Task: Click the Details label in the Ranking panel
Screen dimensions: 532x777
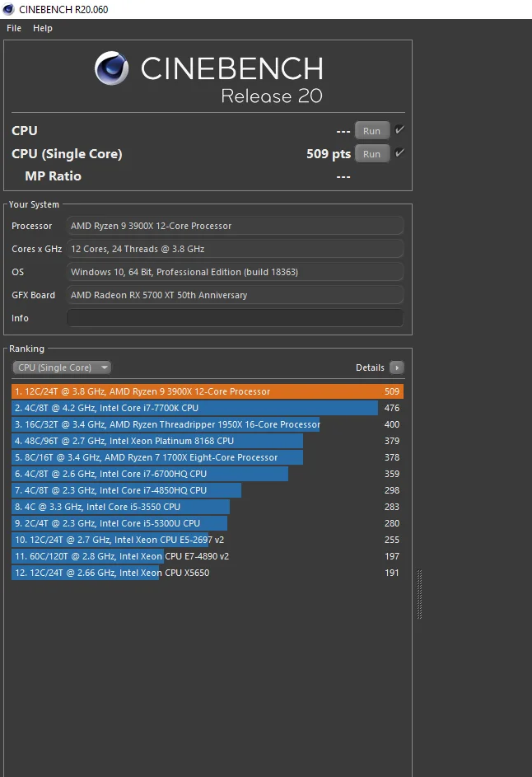Action: (x=370, y=367)
